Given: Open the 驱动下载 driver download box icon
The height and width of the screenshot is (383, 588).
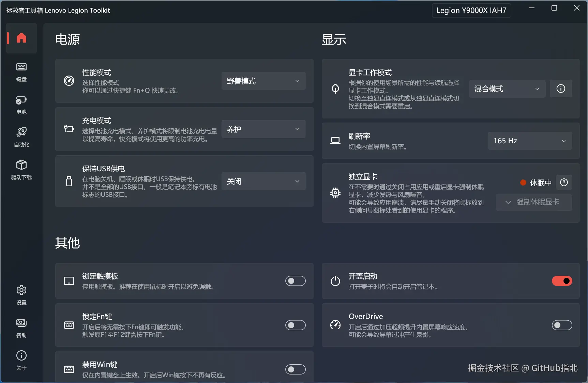Looking at the screenshot, I should [x=21, y=165].
